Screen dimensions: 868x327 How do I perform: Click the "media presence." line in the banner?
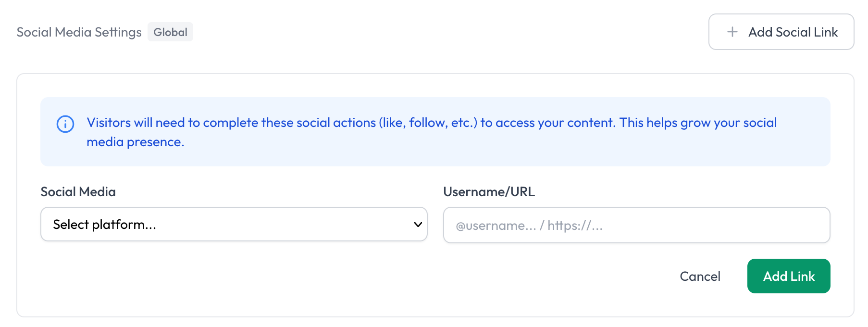coord(135,142)
